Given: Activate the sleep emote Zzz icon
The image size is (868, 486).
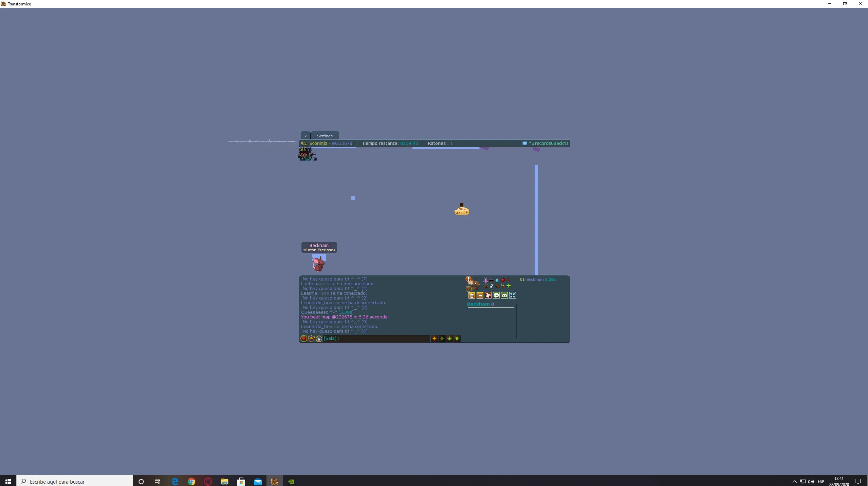Looking at the screenshot, I should tap(491, 286).
